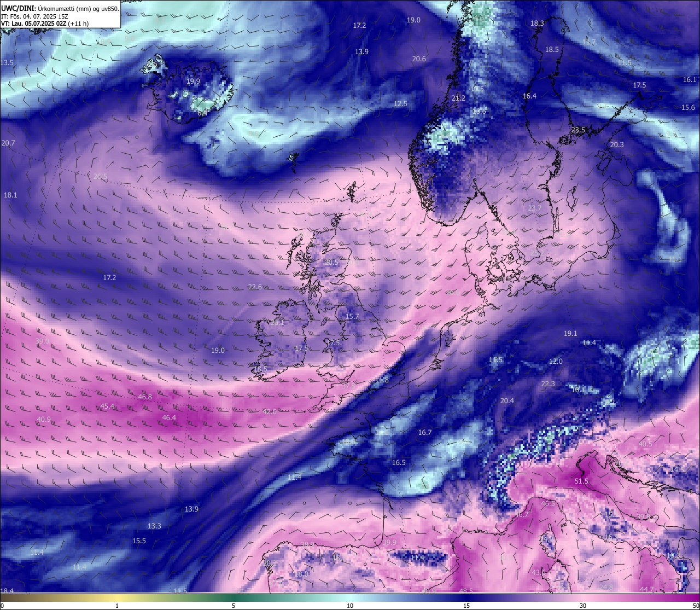
Task: Click the 26.5 value label
Action: [x=100, y=176]
